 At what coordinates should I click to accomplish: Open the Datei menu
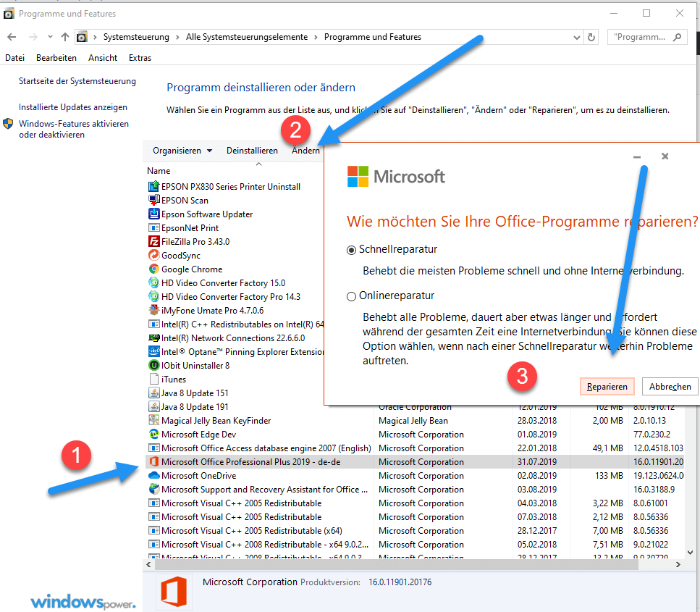click(14, 58)
